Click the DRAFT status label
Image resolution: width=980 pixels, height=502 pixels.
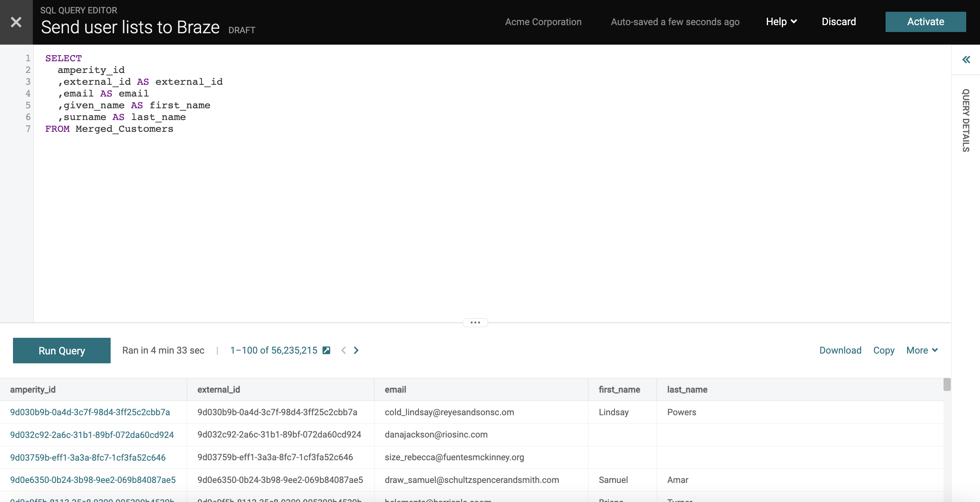pos(242,30)
